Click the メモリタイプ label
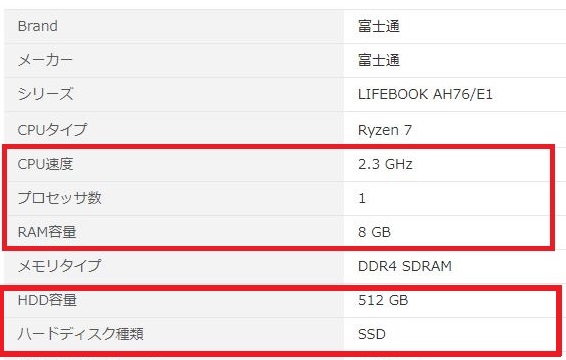This screenshot has height=360, width=566. click(x=59, y=266)
